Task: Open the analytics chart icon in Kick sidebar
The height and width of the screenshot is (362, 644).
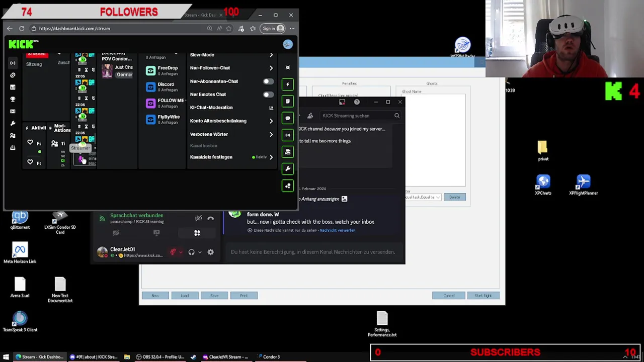Action: coord(13,87)
